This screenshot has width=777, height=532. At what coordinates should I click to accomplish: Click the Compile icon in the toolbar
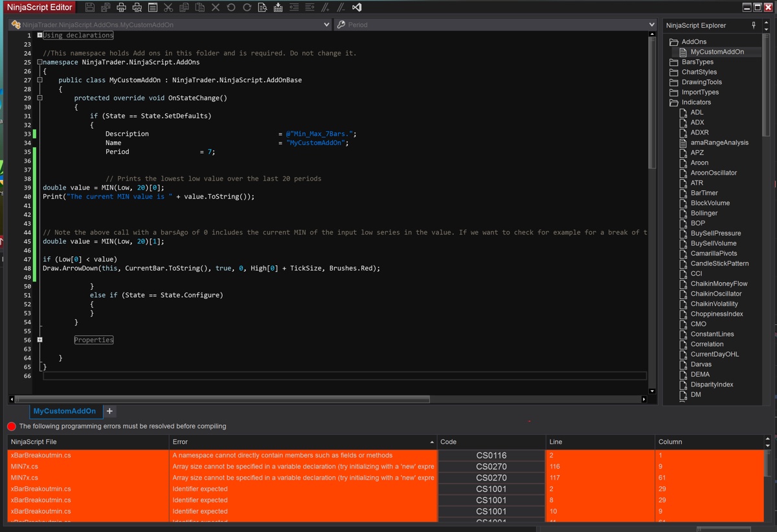click(x=278, y=8)
